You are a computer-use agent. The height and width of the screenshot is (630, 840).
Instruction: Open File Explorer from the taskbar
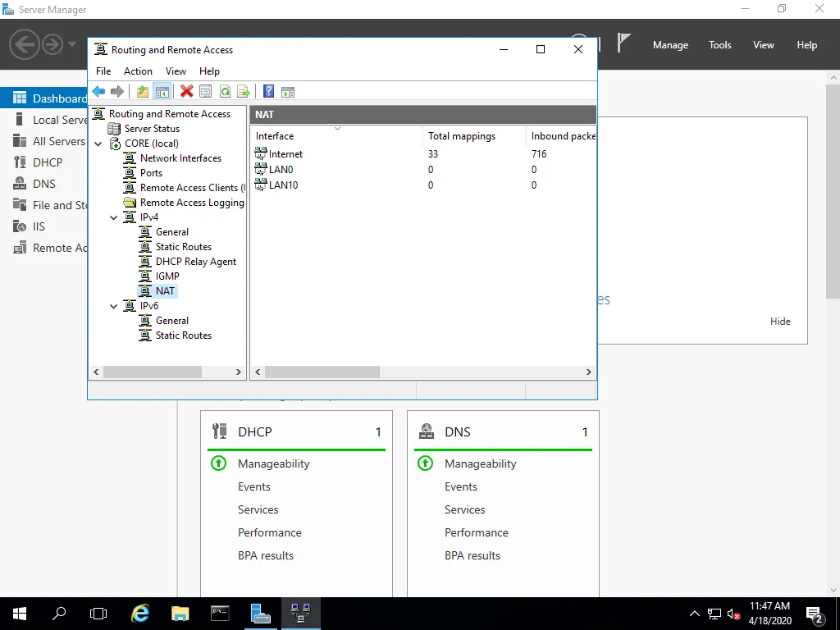click(180, 613)
